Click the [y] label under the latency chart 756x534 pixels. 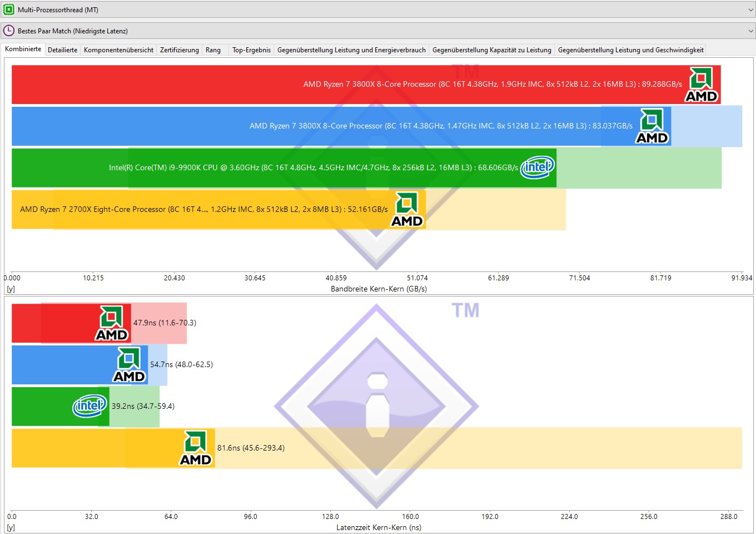click(11, 527)
